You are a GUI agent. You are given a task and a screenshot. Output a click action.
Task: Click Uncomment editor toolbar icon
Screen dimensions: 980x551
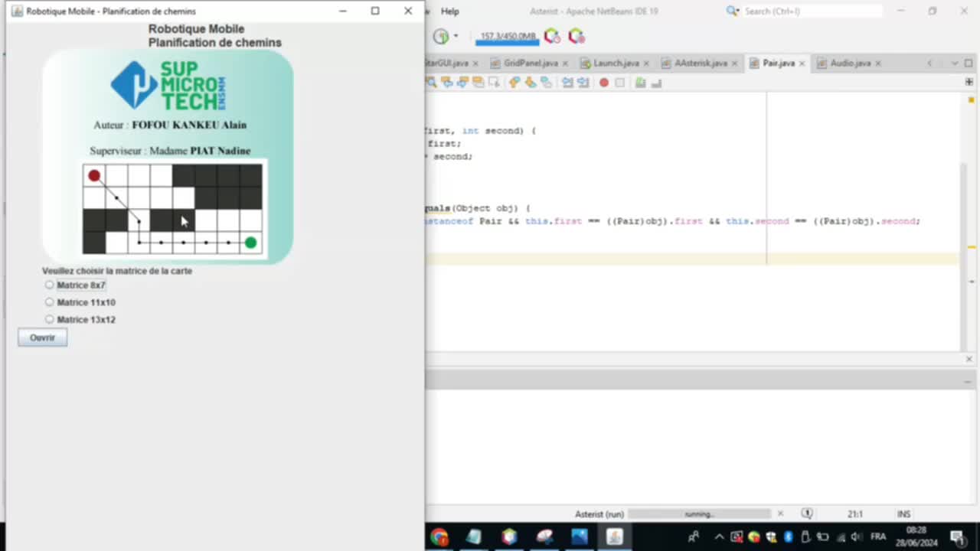tap(656, 83)
